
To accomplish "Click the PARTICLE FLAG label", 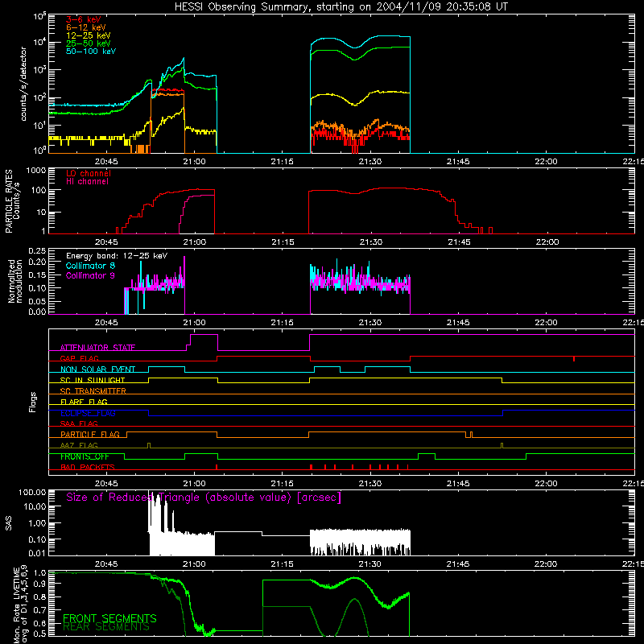I will click(x=90, y=435).
